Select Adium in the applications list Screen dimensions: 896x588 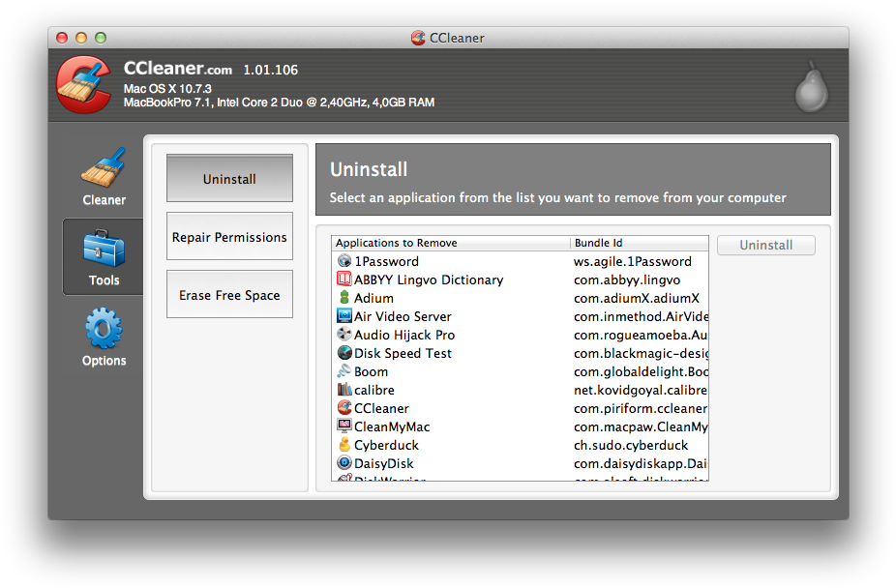(373, 298)
